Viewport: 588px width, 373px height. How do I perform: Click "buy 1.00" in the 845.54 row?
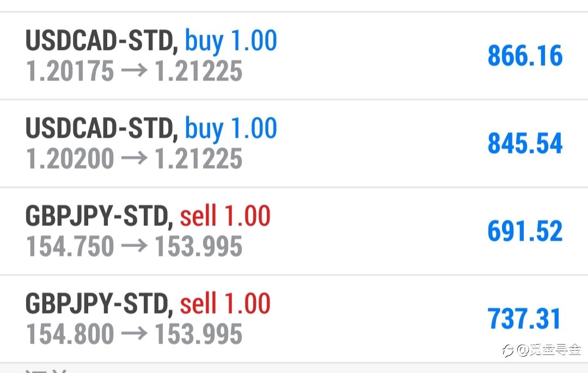point(231,129)
